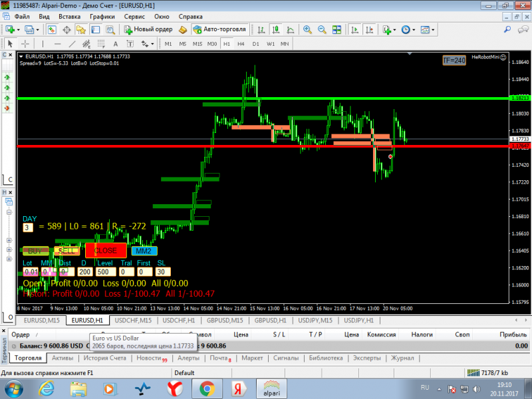Click the MM2 button on chart
Screen dimensions: 532x399
pos(144,251)
